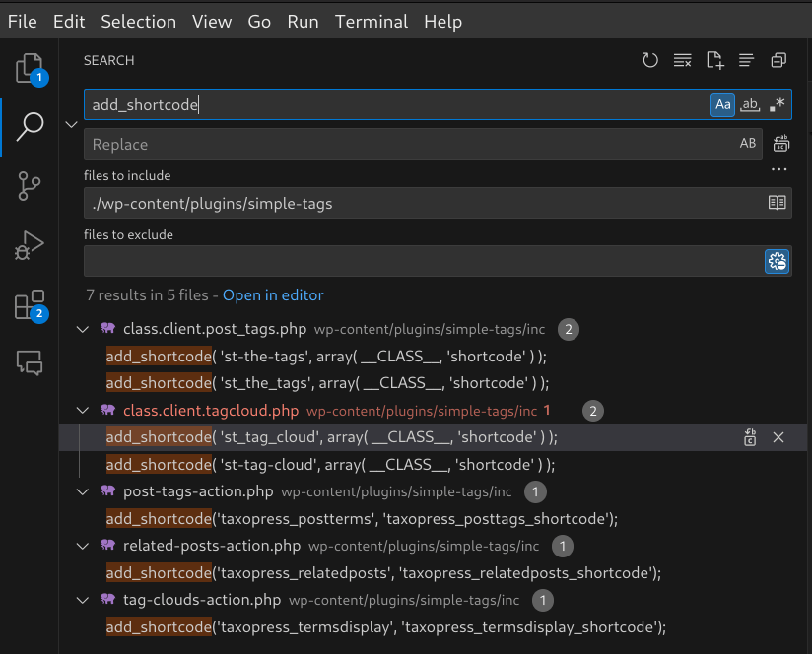Collapse the tag-clouds-action.php result group
This screenshot has width=812, height=654.
click(x=83, y=600)
